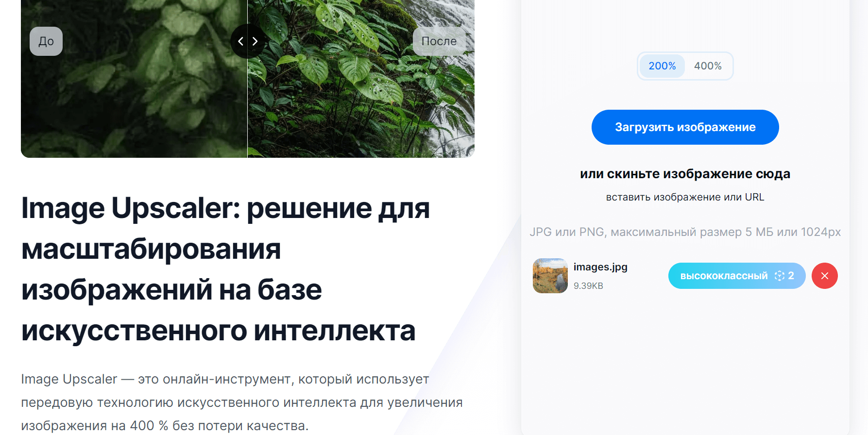Viewport: 868px width, 435px height.
Task: Select 200% upscale option
Action: (x=662, y=66)
